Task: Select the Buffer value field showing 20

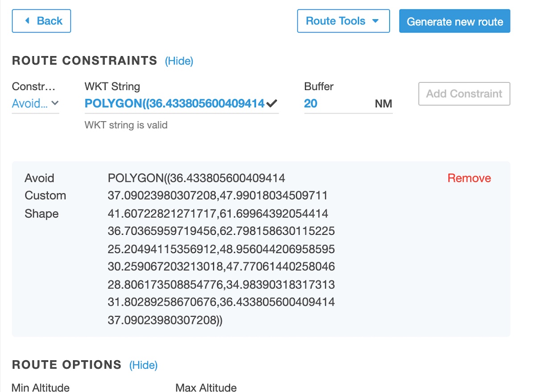Action: tap(330, 103)
